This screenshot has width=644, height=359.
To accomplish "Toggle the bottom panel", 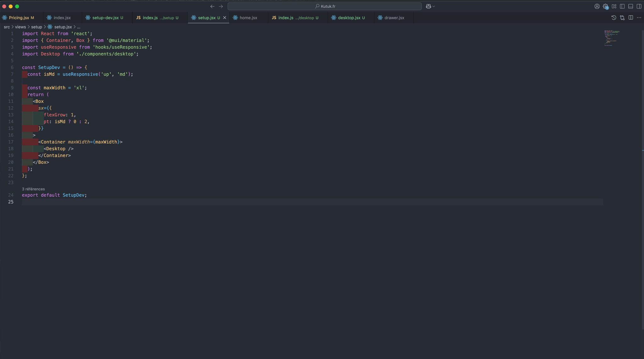I will [x=630, y=6].
